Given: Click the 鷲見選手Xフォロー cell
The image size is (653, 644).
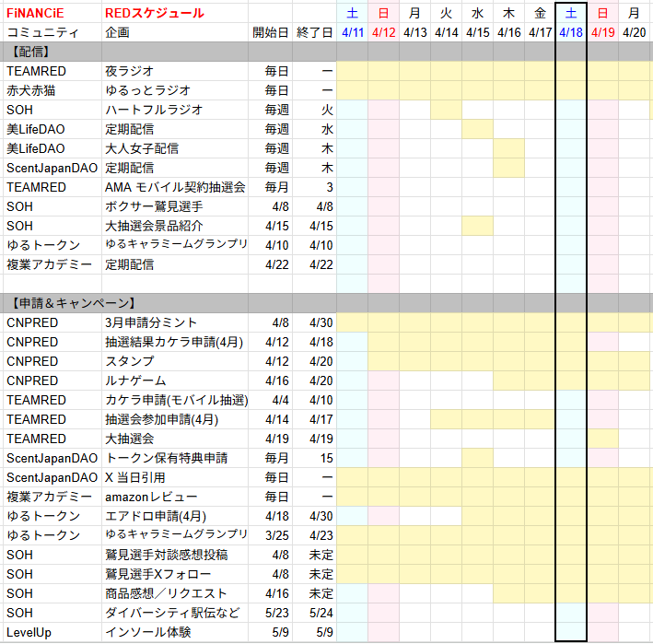Looking at the screenshot, I should coord(175,574).
